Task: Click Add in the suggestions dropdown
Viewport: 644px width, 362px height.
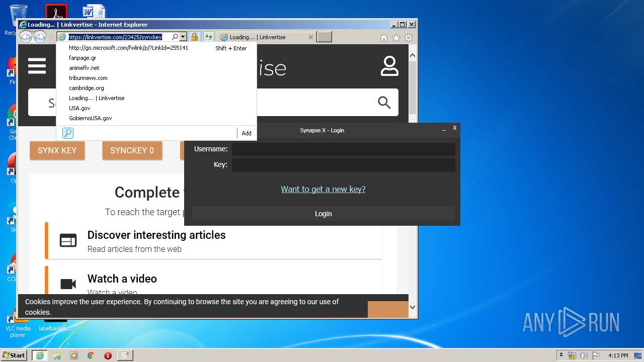Action: [x=247, y=133]
